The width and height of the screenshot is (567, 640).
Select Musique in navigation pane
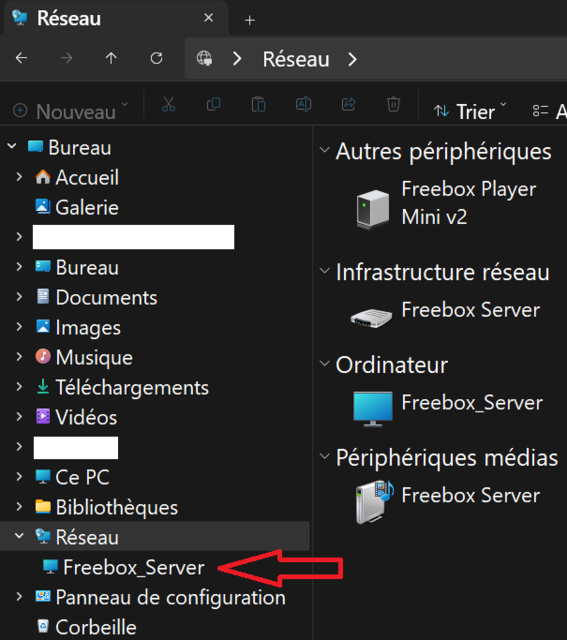[94, 358]
